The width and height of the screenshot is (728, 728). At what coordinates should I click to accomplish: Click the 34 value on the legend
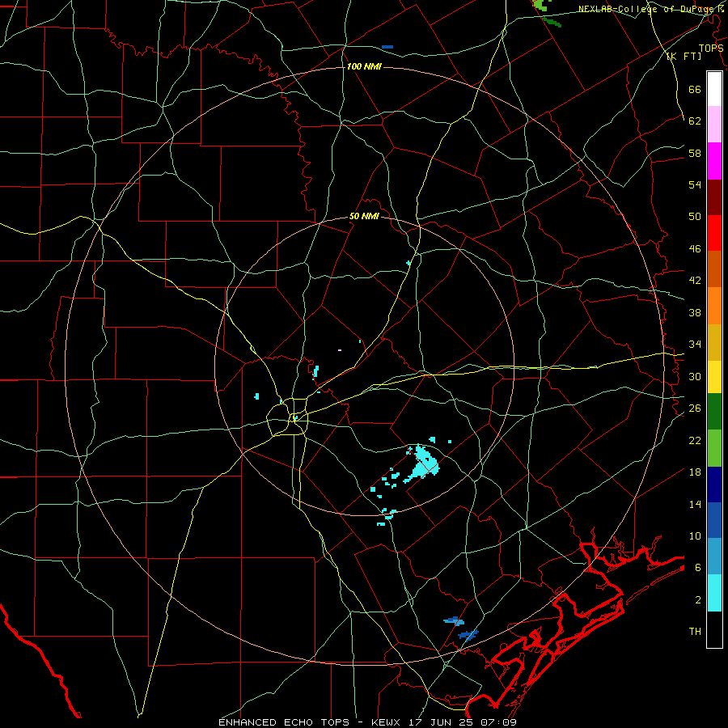pos(695,345)
